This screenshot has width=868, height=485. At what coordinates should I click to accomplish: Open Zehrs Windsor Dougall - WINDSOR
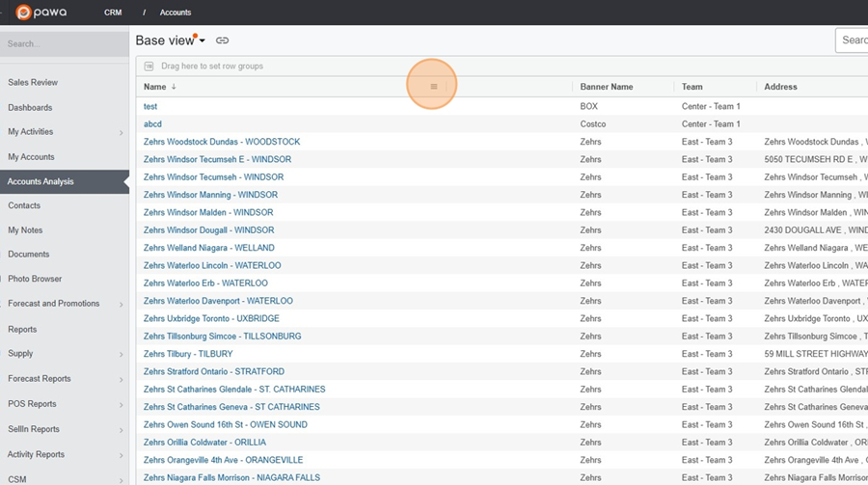(208, 230)
